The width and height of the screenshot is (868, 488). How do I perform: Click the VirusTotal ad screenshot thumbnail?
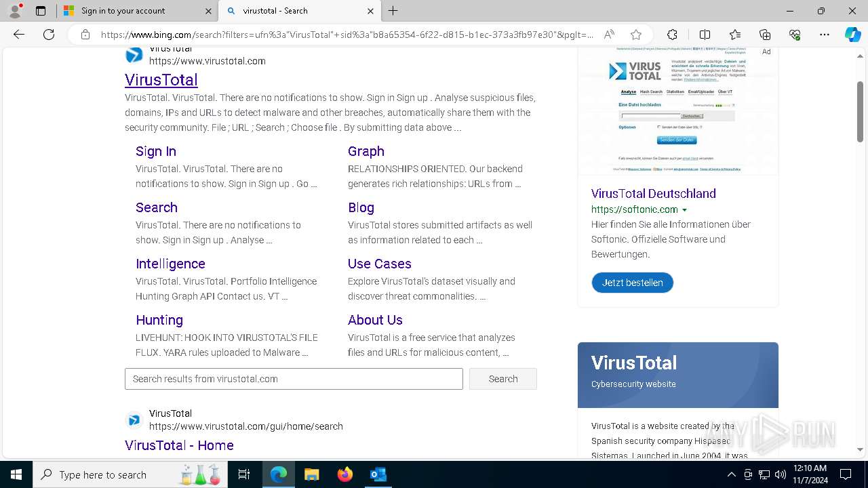pyautogui.click(x=678, y=110)
